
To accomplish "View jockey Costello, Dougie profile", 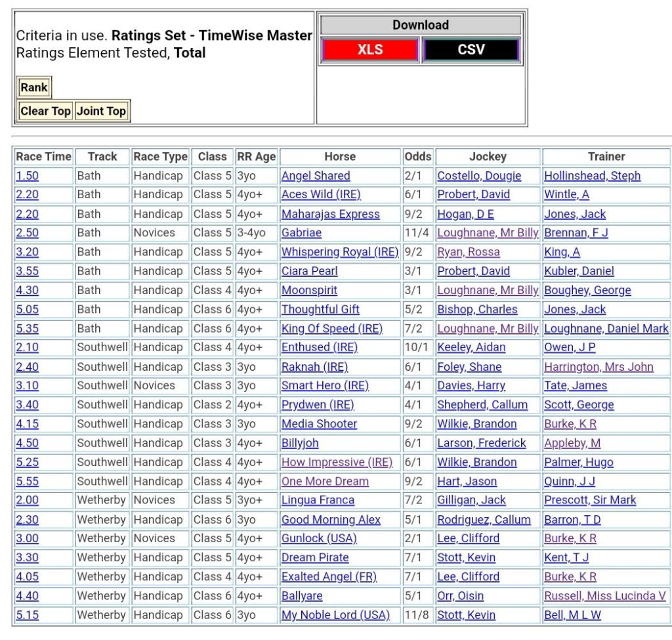I will (x=479, y=176).
